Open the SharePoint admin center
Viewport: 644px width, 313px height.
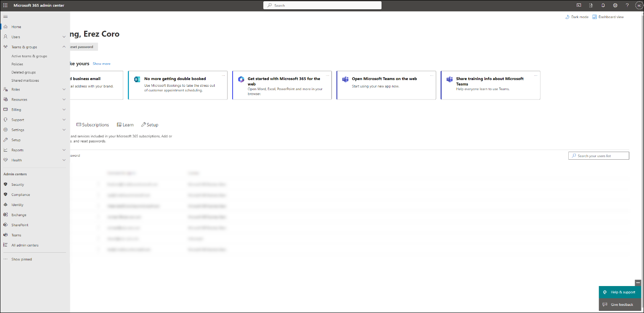pyautogui.click(x=20, y=225)
